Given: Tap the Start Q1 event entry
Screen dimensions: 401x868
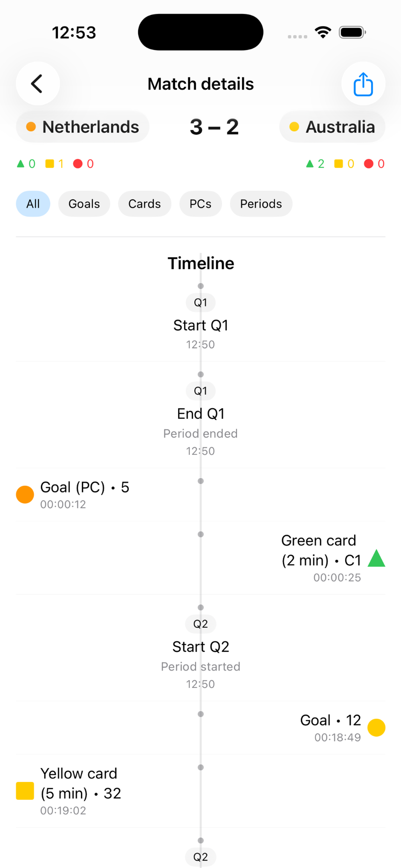Looking at the screenshot, I should [201, 325].
